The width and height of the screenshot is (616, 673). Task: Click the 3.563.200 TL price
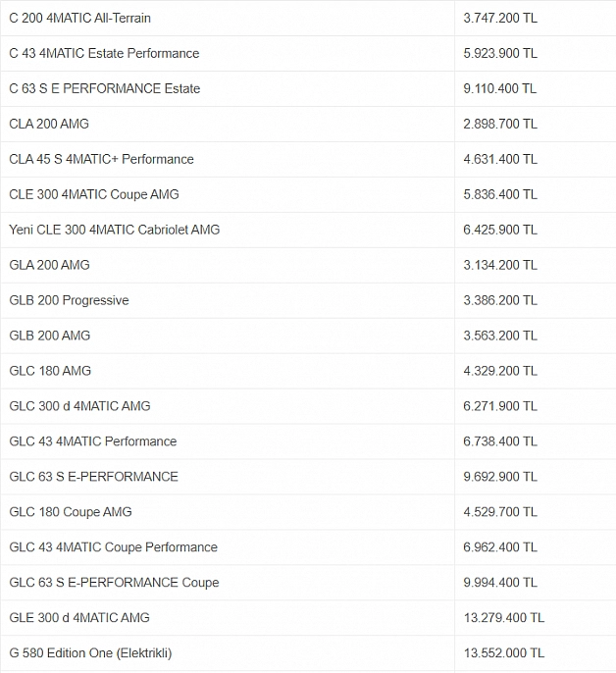[x=500, y=336]
